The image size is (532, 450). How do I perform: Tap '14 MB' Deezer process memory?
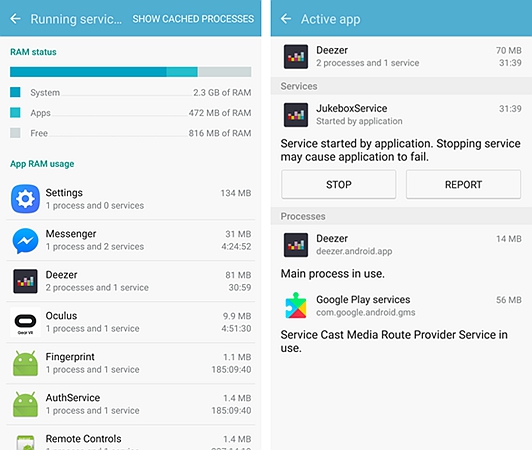(509, 239)
